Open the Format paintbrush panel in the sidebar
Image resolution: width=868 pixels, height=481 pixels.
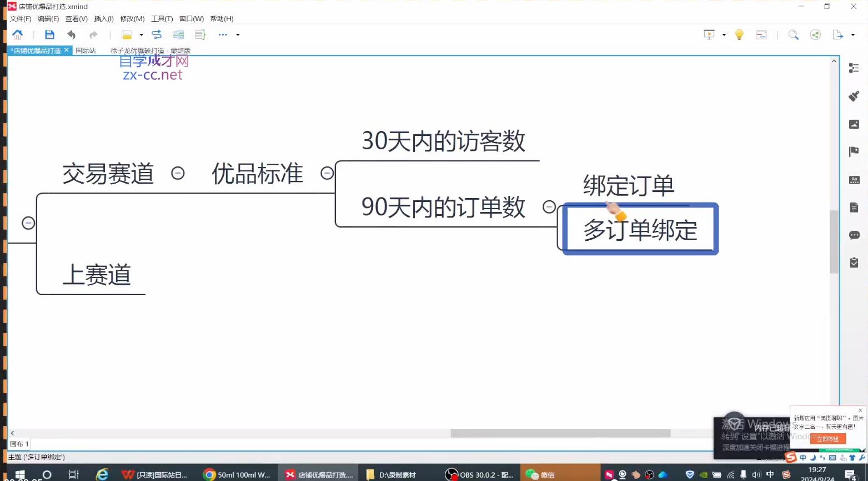(x=854, y=96)
